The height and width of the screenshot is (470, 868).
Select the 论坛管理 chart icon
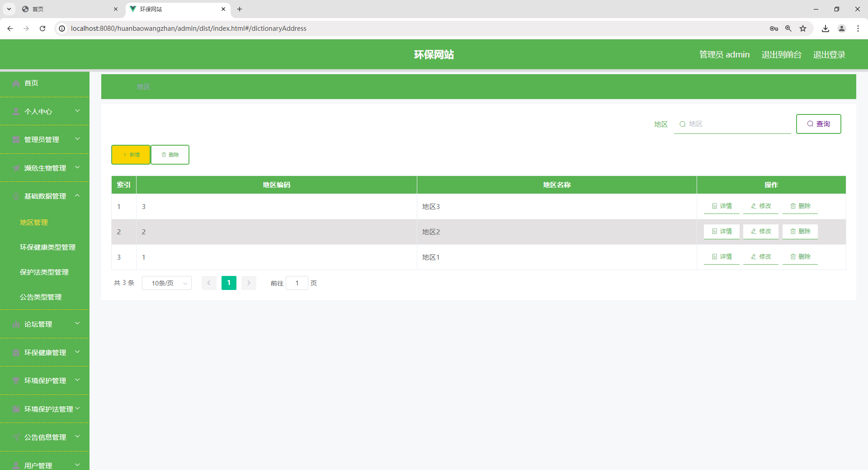tap(16, 324)
